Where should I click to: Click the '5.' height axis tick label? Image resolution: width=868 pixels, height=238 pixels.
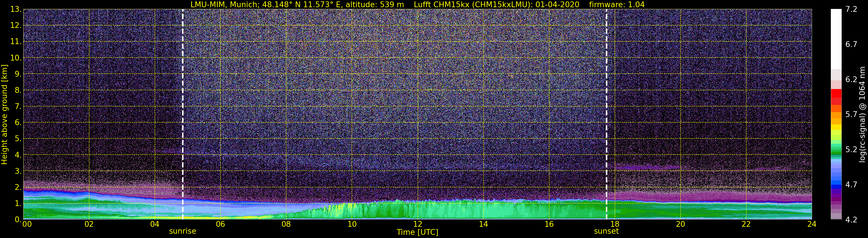click(x=18, y=139)
